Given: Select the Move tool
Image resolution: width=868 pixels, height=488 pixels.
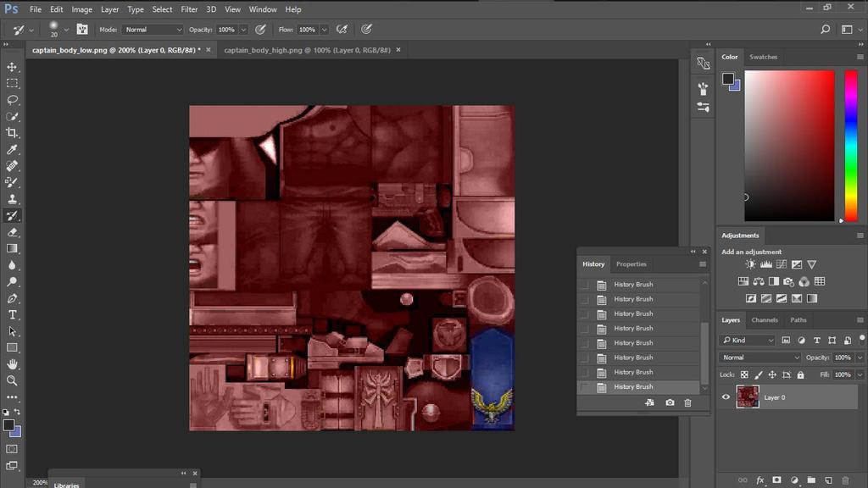Looking at the screenshot, I should coord(12,67).
